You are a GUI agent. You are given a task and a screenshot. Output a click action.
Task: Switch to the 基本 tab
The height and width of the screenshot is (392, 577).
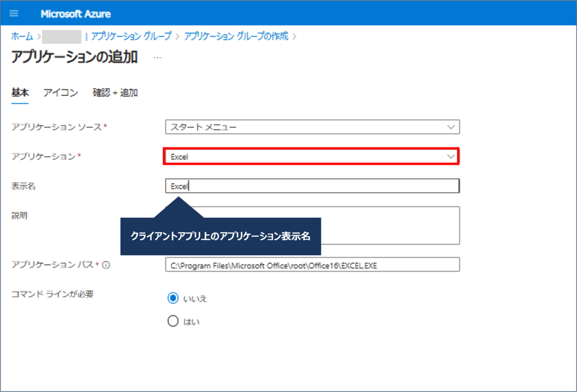tap(20, 93)
